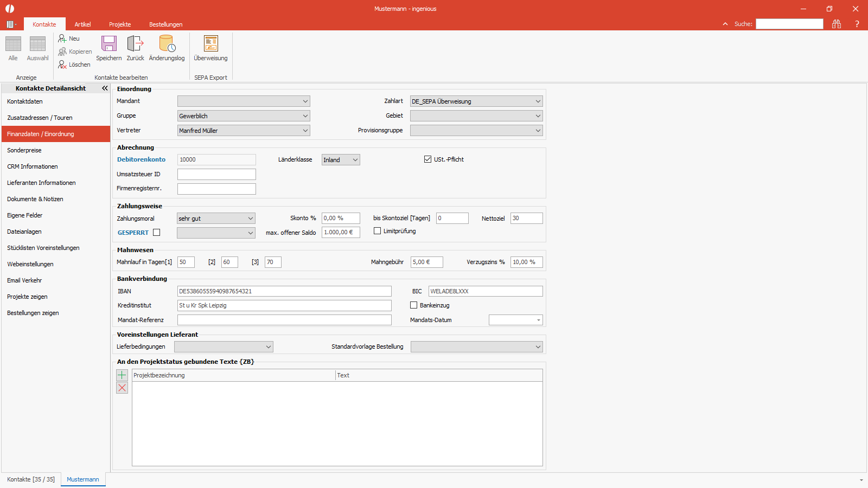Open the Gebiet dropdown
This screenshot has width=868, height=488.
click(x=476, y=115)
